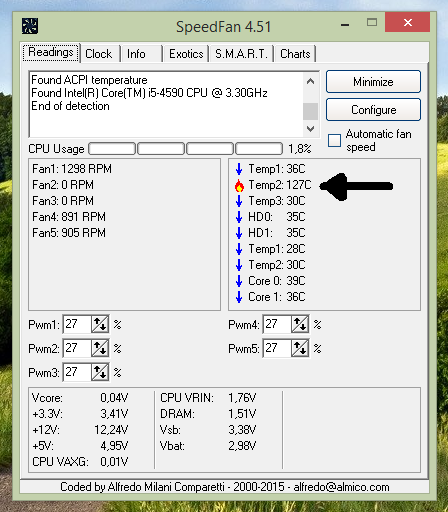This screenshot has width=448, height=512.
Task: Adjust the Pwm3 spinner arrows
Action: [100, 372]
